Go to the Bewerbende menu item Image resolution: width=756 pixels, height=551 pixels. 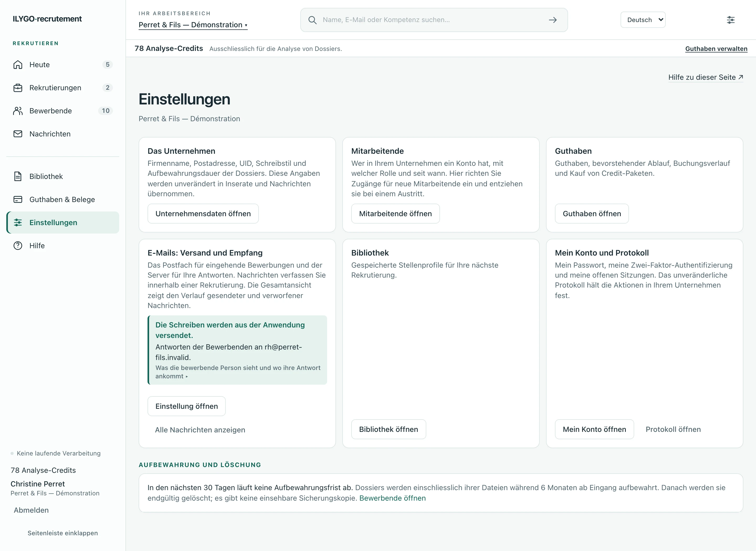[x=63, y=111]
